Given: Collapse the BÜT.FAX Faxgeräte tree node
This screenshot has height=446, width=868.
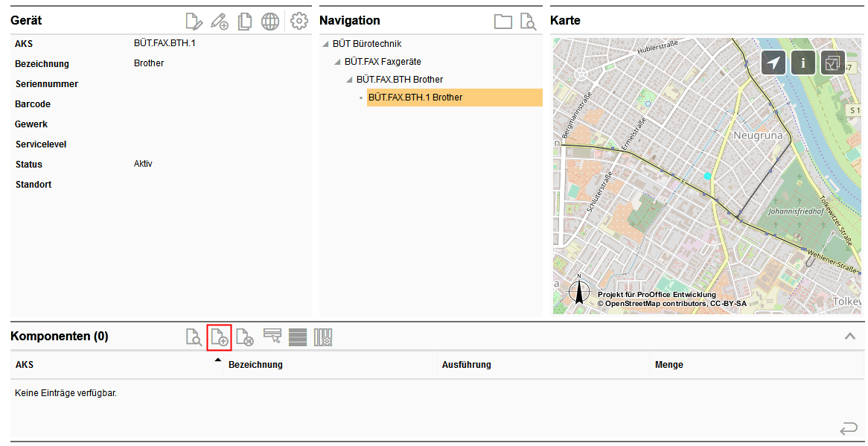Looking at the screenshot, I should click(x=338, y=62).
